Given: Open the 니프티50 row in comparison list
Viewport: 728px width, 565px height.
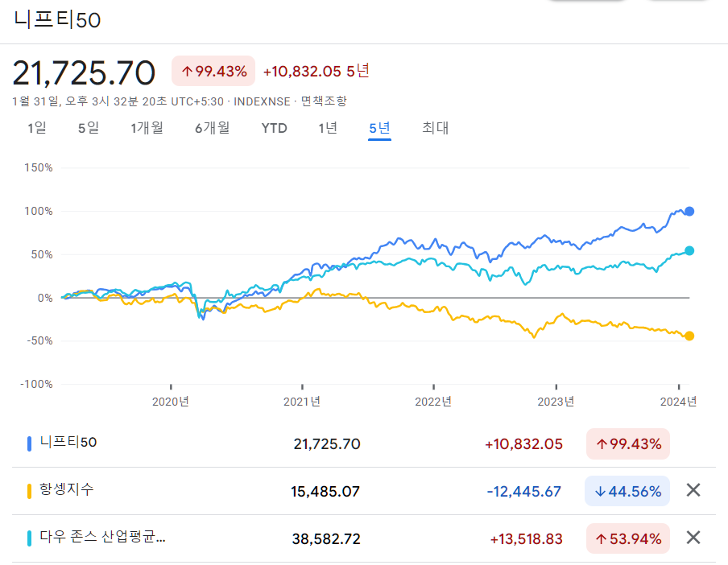Looking at the screenshot, I should pyautogui.click(x=364, y=443).
